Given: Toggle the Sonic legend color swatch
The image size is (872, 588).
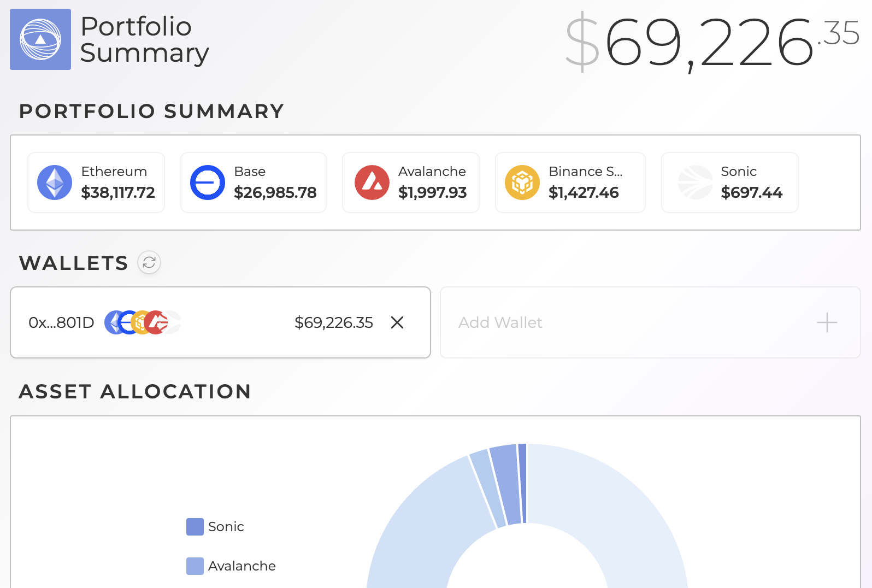Looking at the screenshot, I should point(195,527).
